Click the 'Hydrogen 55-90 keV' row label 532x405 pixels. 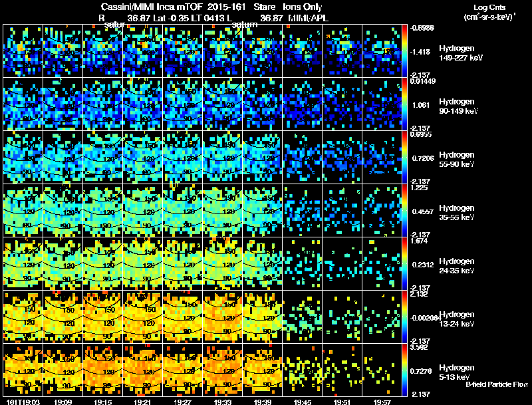(457, 160)
